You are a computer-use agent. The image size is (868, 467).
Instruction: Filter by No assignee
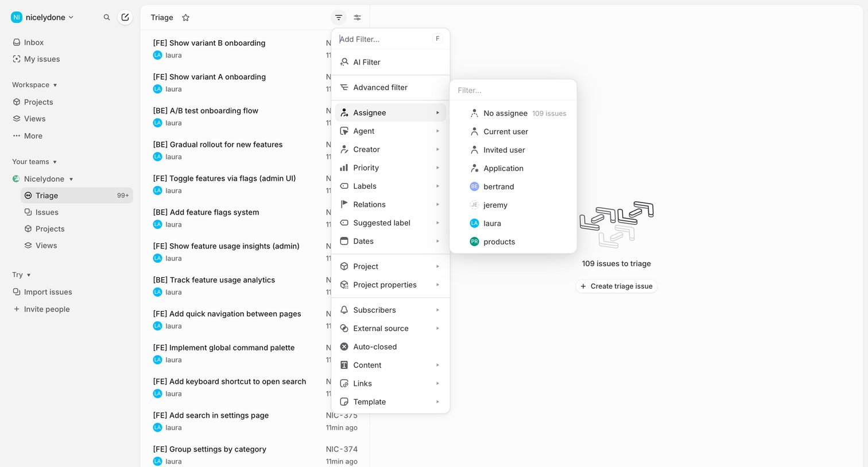pos(513,113)
